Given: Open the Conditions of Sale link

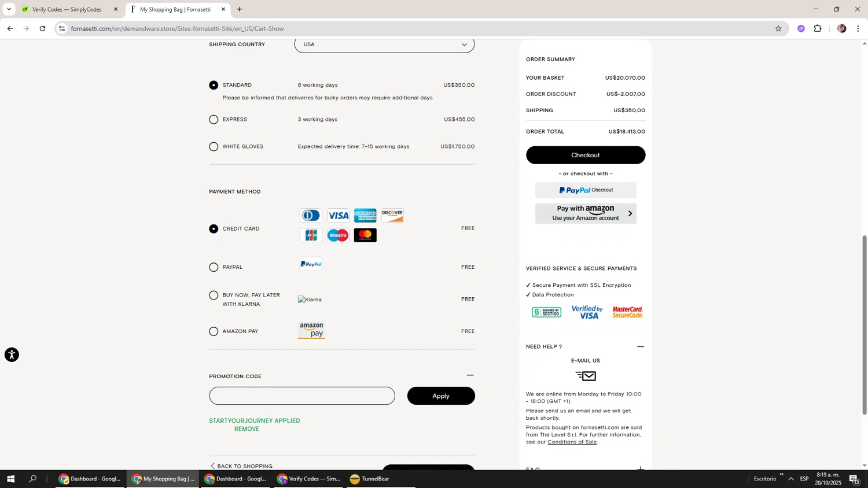Looking at the screenshot, I should coord(572,442).
